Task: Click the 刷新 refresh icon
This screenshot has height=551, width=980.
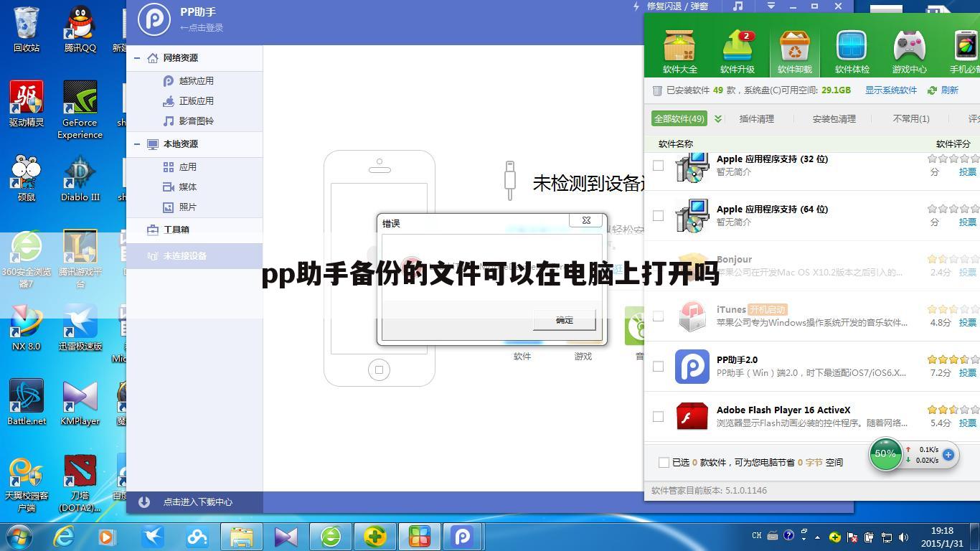Action: click(932, 90)
